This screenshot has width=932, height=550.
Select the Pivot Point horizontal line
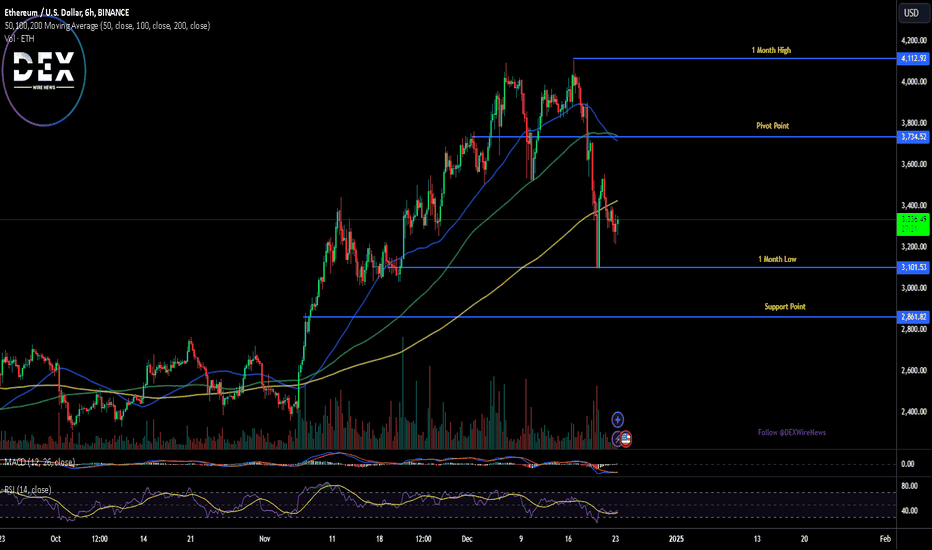pos(684,137)
